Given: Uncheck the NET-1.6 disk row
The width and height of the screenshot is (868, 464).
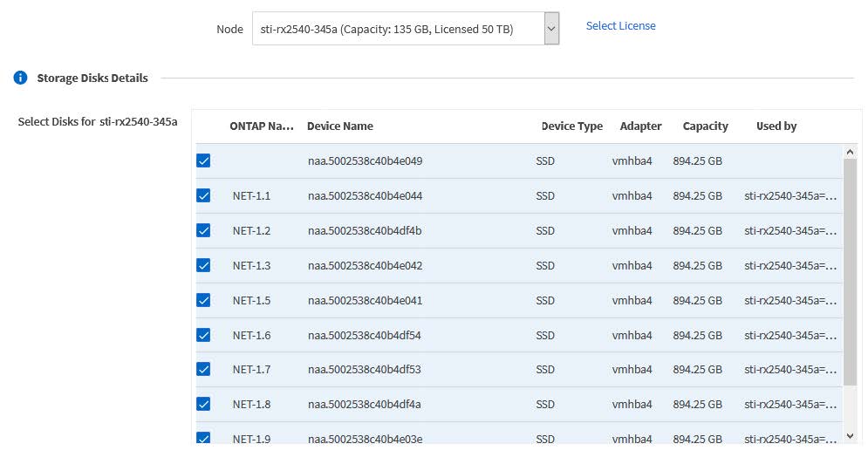Looking at the screenshot, I should [x=203, y=335].
